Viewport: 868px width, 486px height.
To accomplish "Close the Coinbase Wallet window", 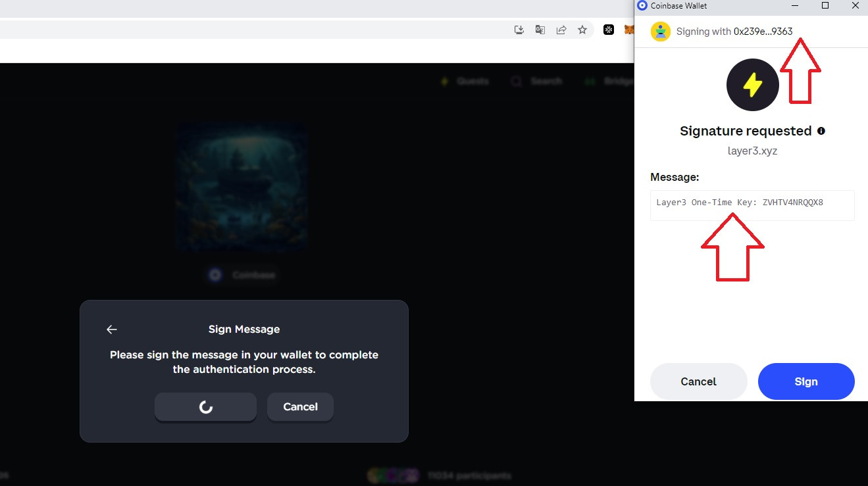I will click(855, 6).
